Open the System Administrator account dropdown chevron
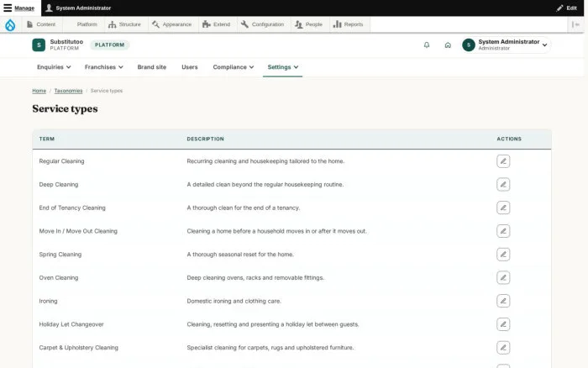 pyautogui.click(x=545, y=45)
